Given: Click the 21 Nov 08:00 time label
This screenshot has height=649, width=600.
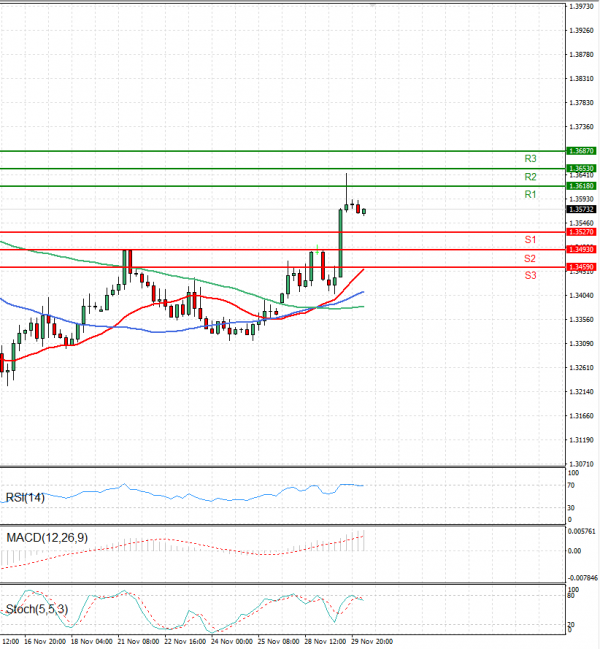Looking at the screenshot, I should click(x=138, y=642).
